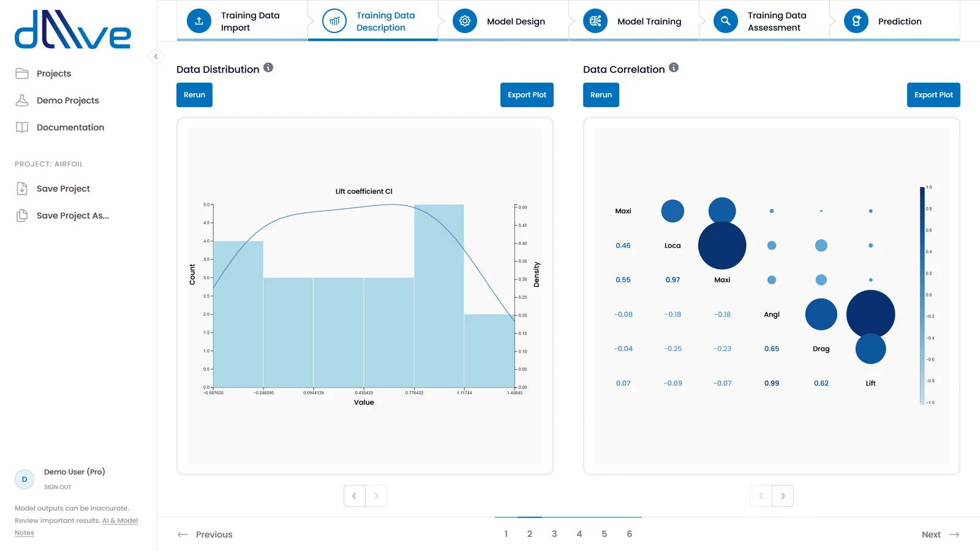
Task: Click the Save Project As copy icon
Action: coord(22,216)
